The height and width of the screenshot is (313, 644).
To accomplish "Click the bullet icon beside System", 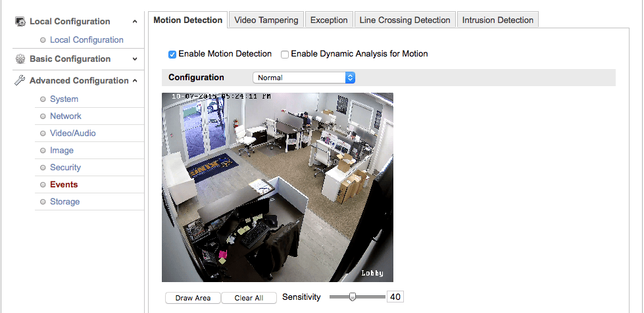I will coord(43,99).
